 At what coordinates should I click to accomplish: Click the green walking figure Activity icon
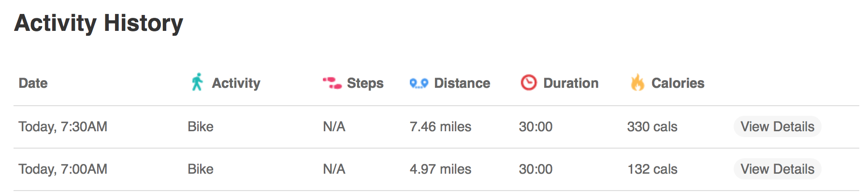pos(197,83)
